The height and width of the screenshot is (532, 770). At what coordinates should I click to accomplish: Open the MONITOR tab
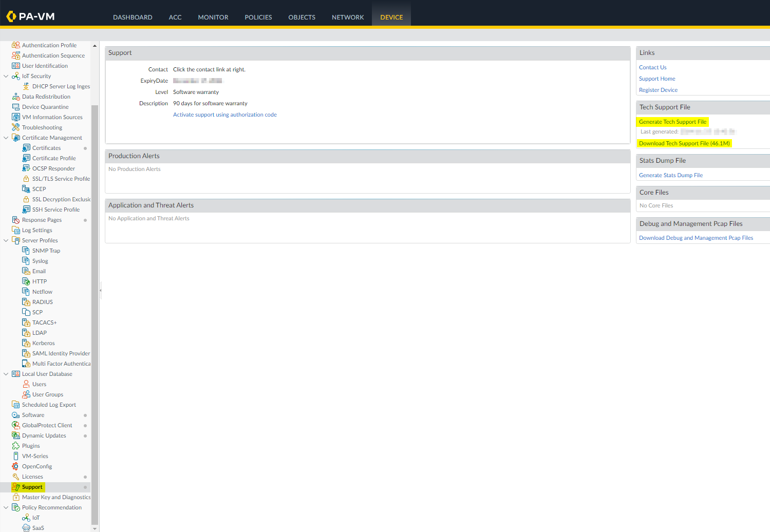pos(213,17)
